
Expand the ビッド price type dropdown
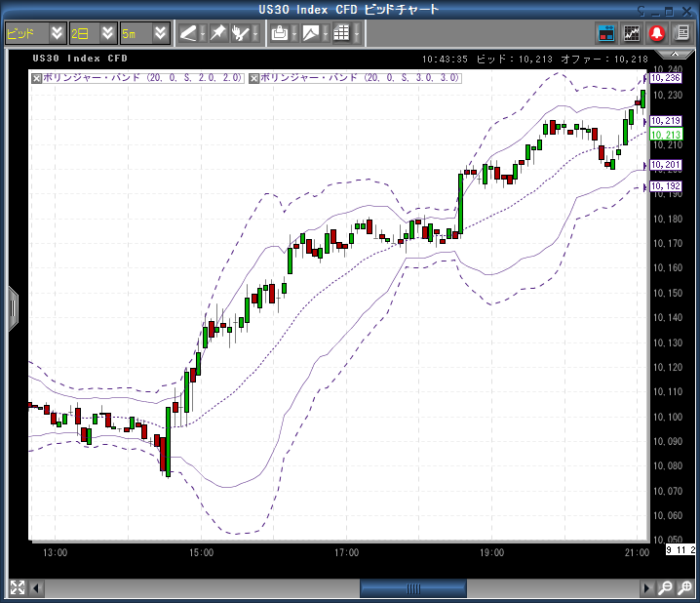[57, 33]
